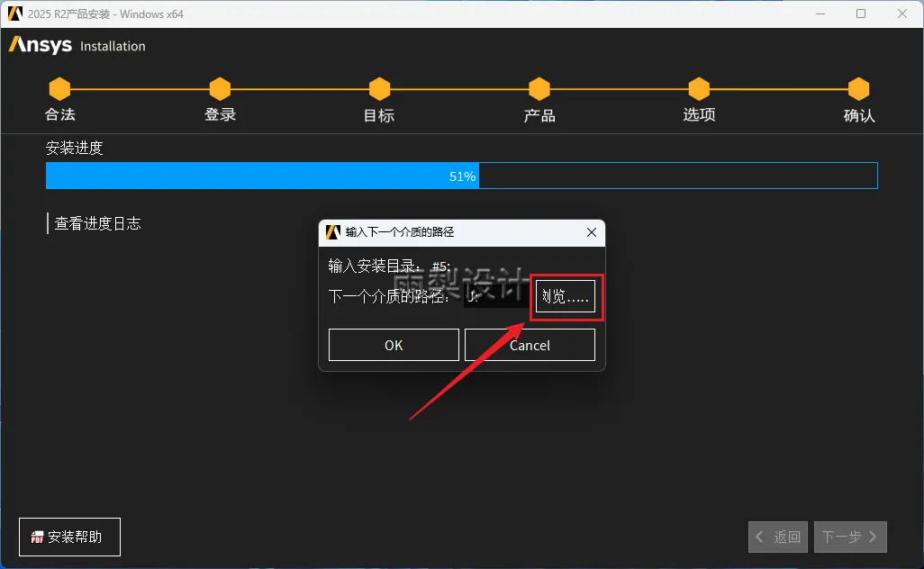Cancel the next media path dialog

click(x=530, y=345)
